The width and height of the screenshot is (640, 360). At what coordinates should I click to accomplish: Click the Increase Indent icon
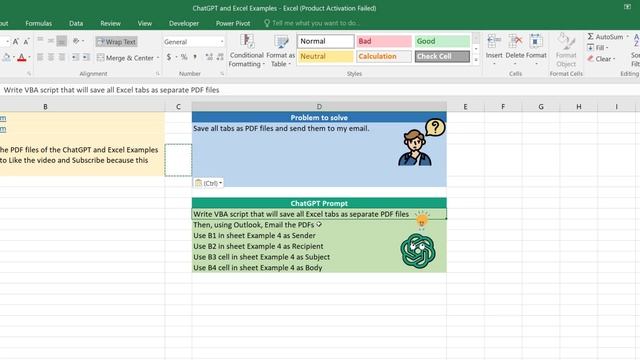pos(86,58)
